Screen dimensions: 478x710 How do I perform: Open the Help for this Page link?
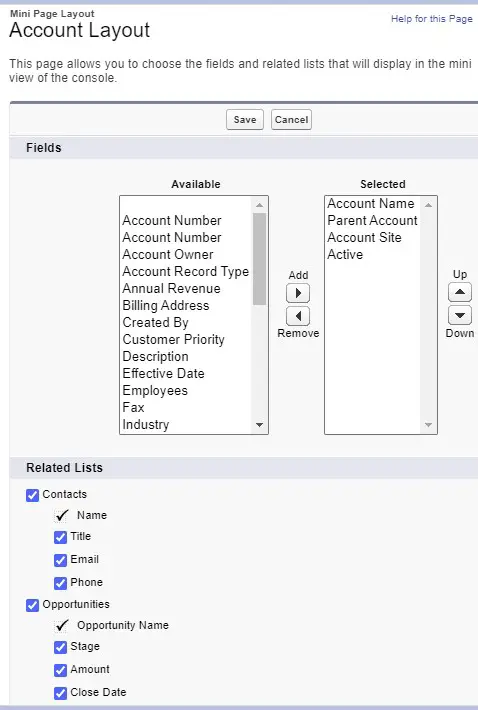pos(431,19)
